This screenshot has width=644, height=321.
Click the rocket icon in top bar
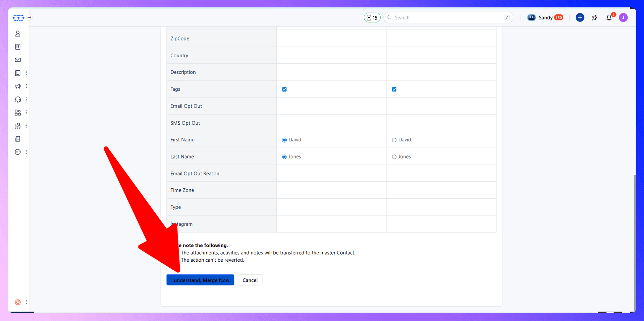(595, 17)
